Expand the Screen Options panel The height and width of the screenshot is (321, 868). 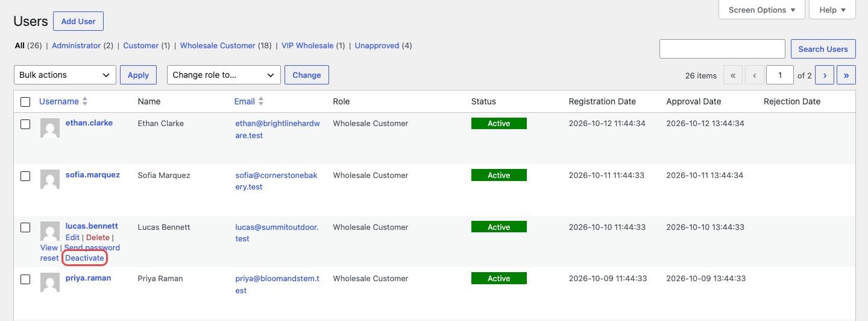(x=762, y=10)
